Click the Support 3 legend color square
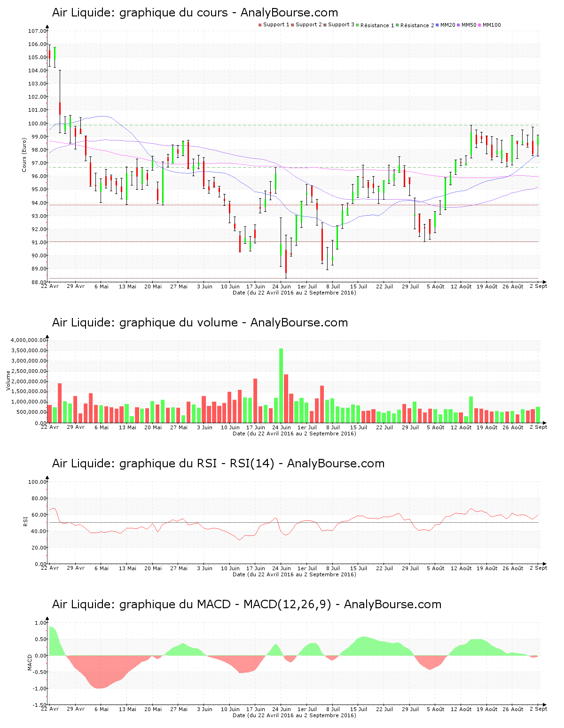564x728 pixels. point(325,25)
